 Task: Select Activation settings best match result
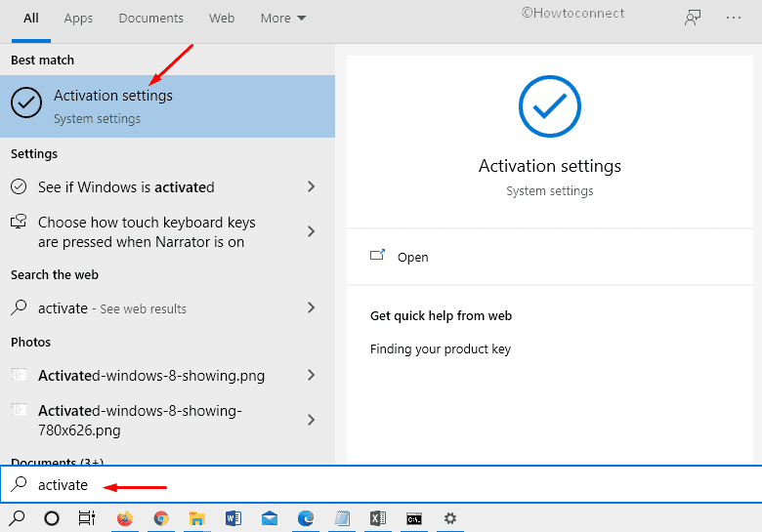(167, 105)
